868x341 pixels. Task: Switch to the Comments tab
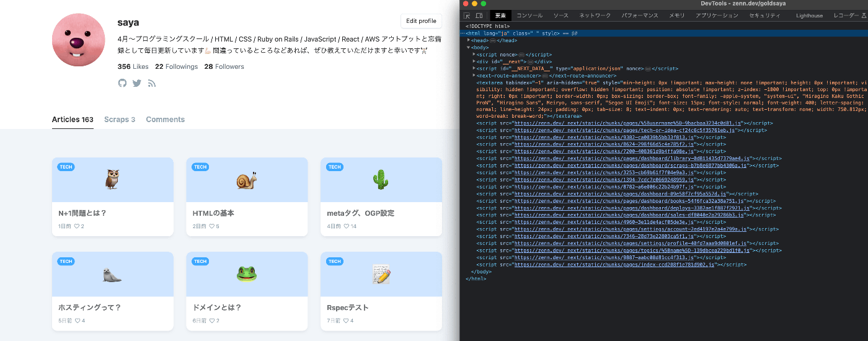165,120
